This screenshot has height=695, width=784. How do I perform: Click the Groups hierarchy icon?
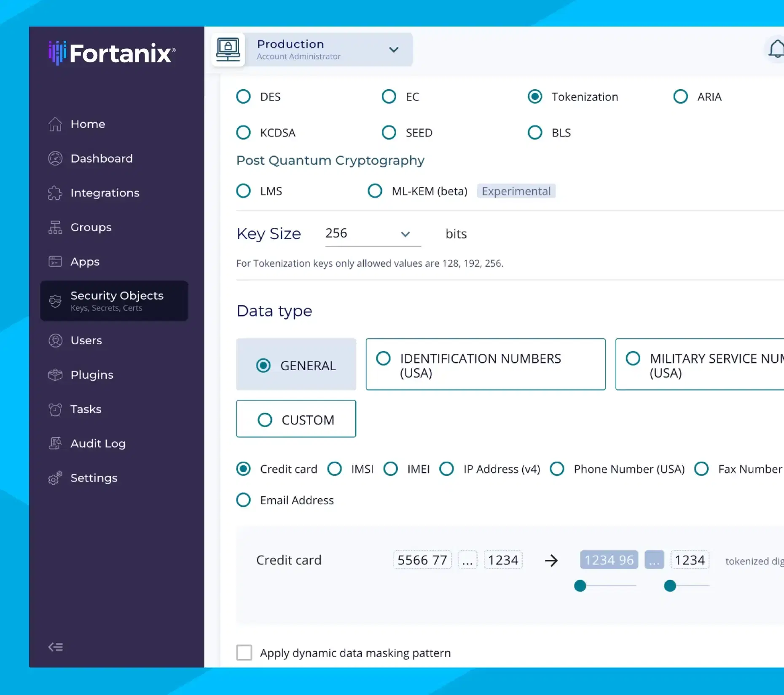pyautogui.click(x=55, y=227)
